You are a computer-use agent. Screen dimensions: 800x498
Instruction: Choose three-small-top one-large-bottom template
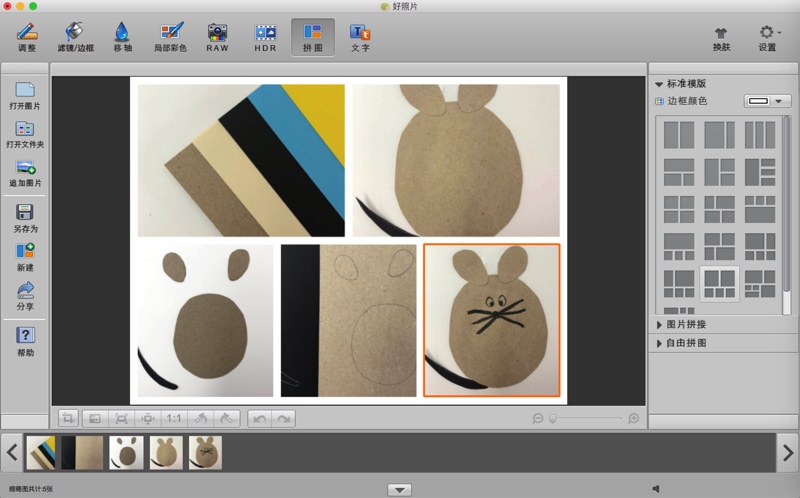[x=760, y=209]
